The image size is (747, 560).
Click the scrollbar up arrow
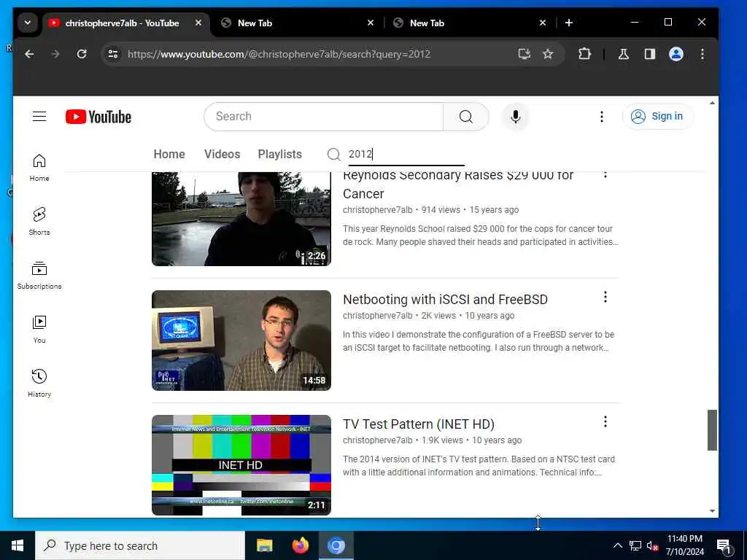pos(712,103)
